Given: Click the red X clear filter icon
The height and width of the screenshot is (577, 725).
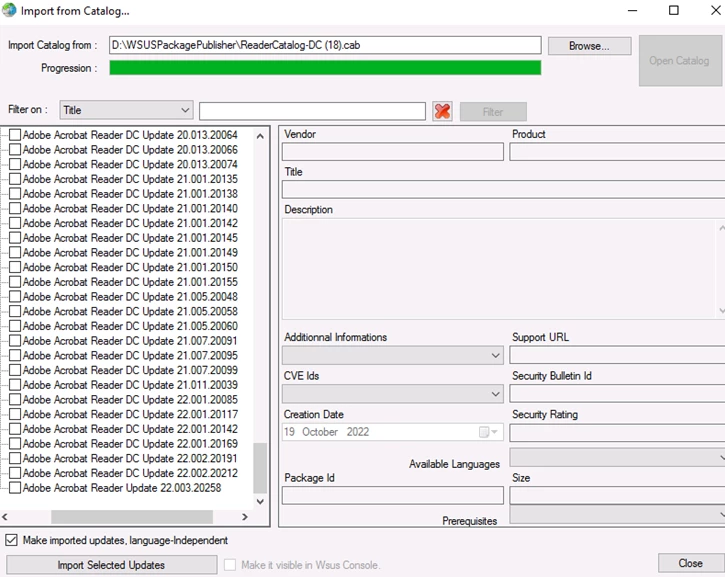Looking at the screenshot, I should [442, 111].
